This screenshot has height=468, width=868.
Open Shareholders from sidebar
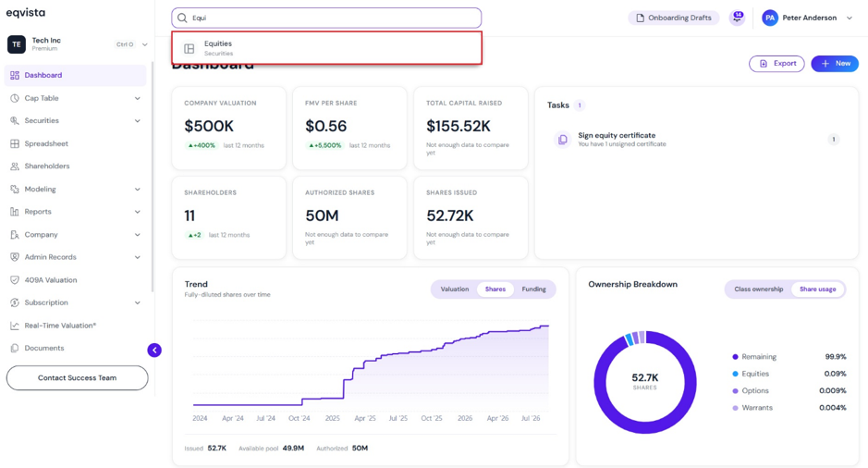coord(75,166)
